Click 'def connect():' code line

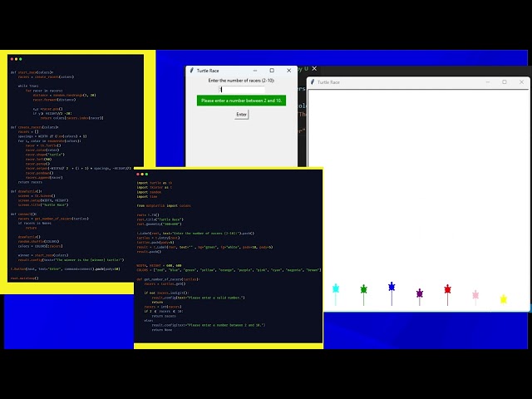tap(23, 214)
